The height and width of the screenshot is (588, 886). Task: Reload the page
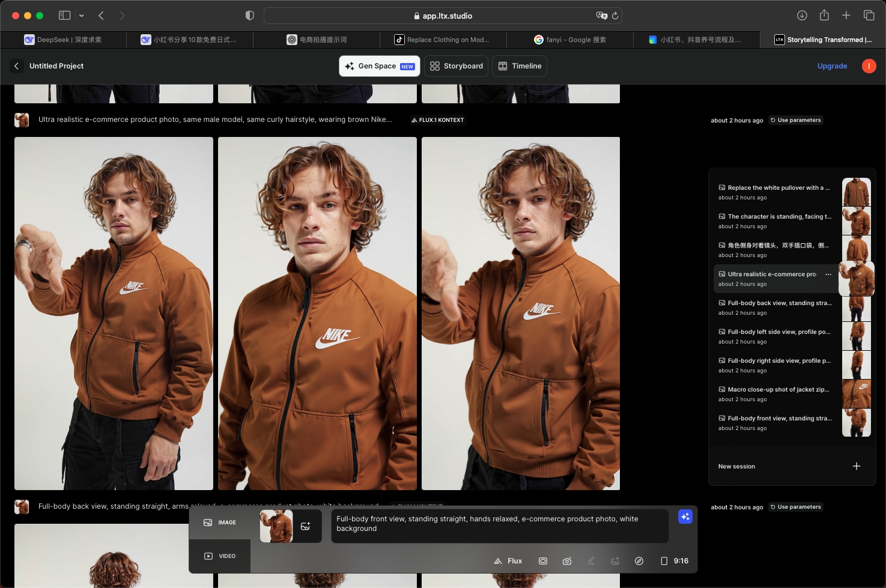[615, 16]
